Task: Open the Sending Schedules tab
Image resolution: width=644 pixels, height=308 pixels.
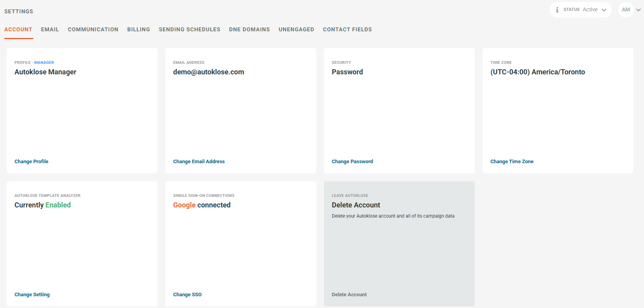Action: [190, 29]
